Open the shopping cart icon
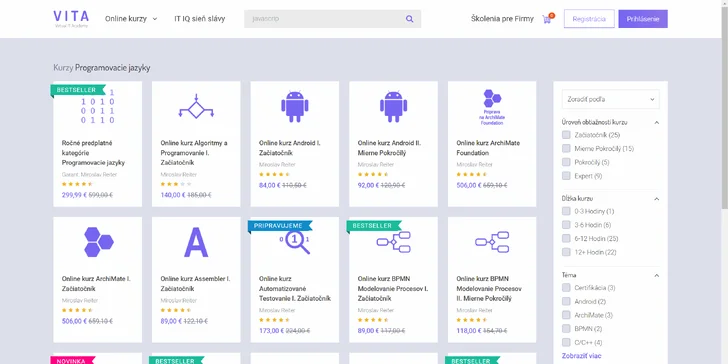This screenshot has height=364, width=728. tap(547, 19)
